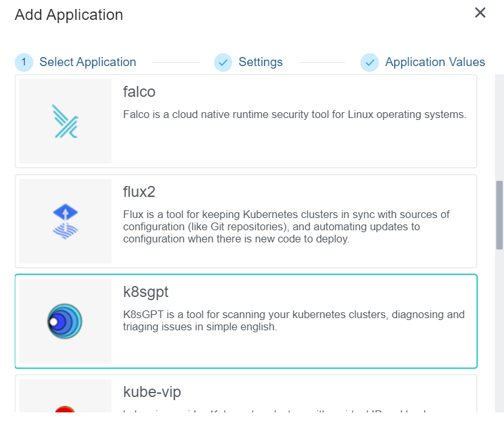504x422 pixels.
Task: Click the Falco description text
Action: click(x=294, y=115)
